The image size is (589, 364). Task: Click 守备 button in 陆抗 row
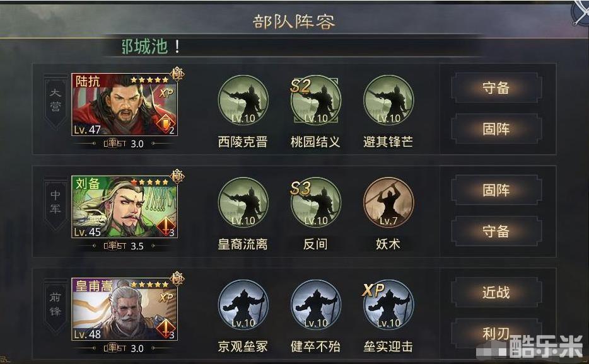point(496,88)
